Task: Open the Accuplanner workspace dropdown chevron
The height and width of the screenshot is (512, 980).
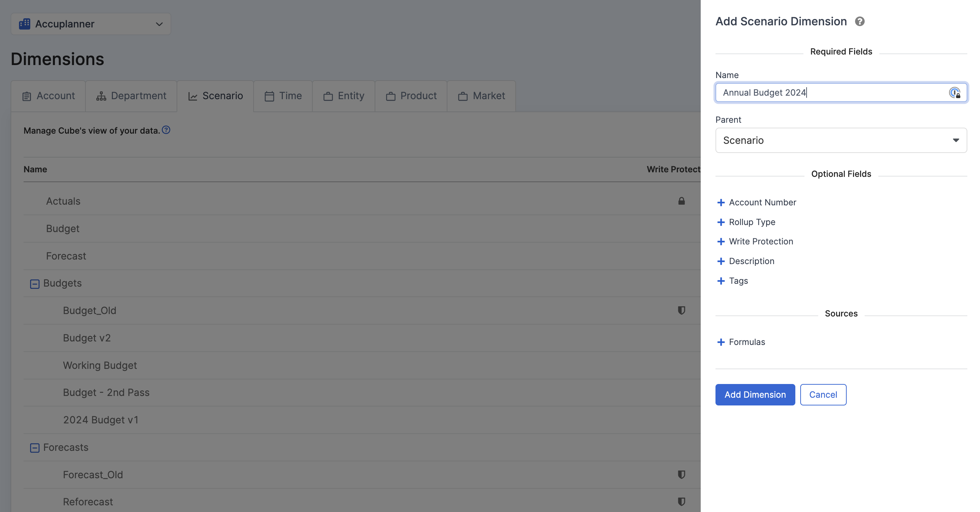Action: coord(159,24)
